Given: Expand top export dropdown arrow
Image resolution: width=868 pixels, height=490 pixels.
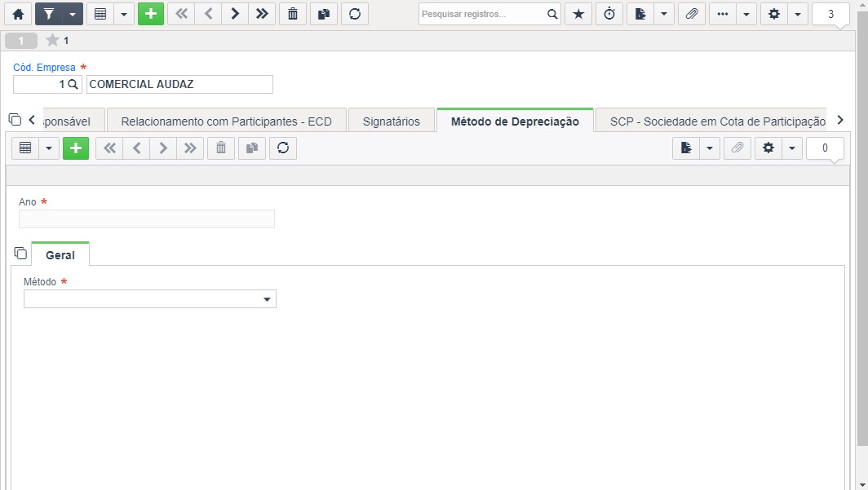Looking at the screenshot, I should pyautogui.click(x=664, y=15).
